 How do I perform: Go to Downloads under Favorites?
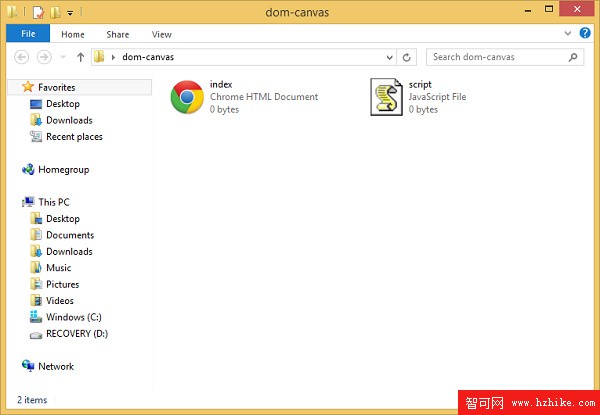[68, 120]
